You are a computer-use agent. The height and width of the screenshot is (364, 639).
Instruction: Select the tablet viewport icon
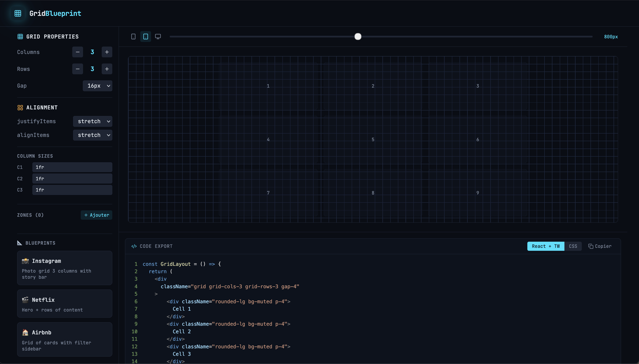[x=145, y=36]
